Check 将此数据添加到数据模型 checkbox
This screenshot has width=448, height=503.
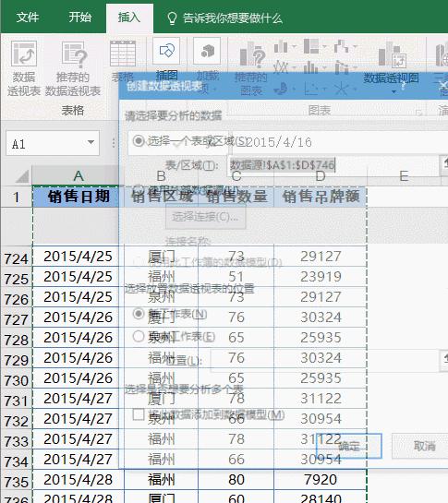coord(139,414)
